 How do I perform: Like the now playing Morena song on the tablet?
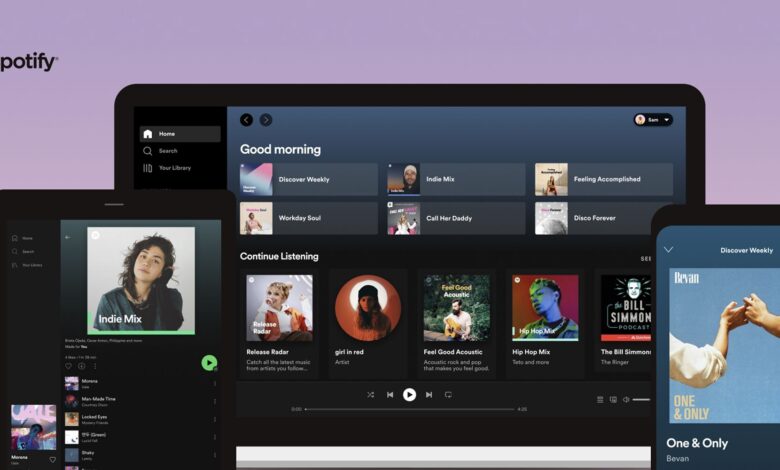click(53, 460)
